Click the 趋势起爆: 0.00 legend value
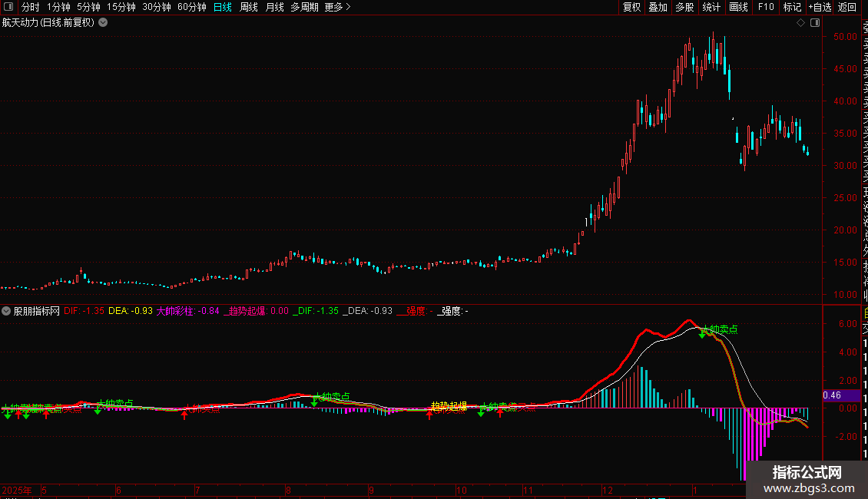The image size is (868, 499). pyautogui.click(x=257, y=311)
